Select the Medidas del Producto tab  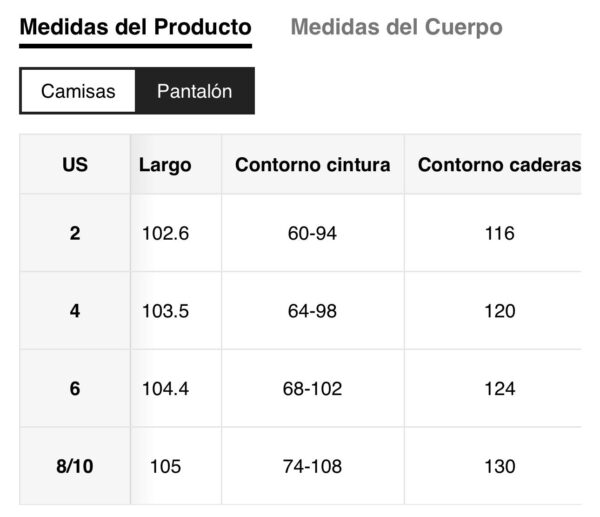point(135,27)
